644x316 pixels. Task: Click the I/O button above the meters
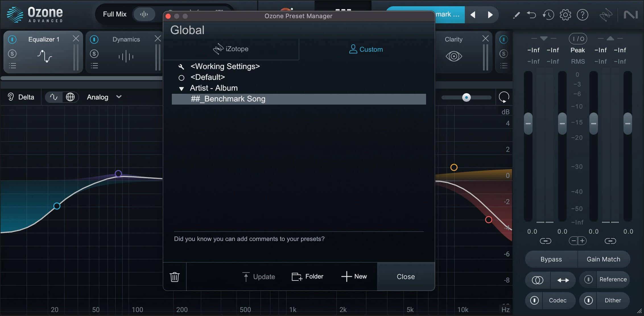578,39
